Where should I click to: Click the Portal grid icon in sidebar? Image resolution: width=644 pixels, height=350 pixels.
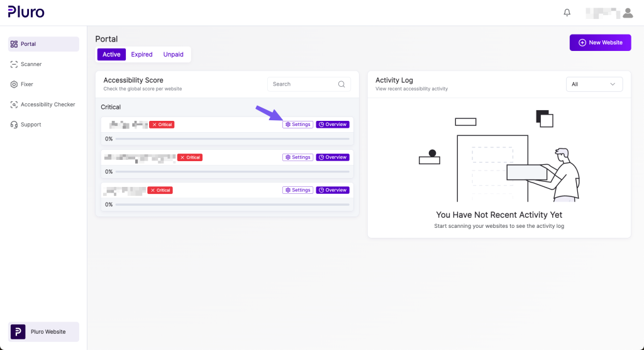pyautogui.click(x=14, y=44)
